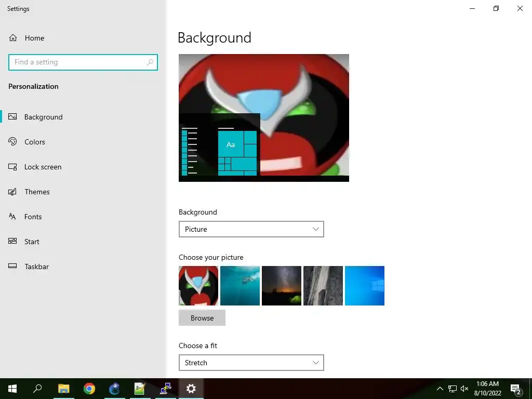Expand the Choose a fit dropdown showing Stretch
Image resolution: width=532 pixels, height=399 pixels.
251,363
